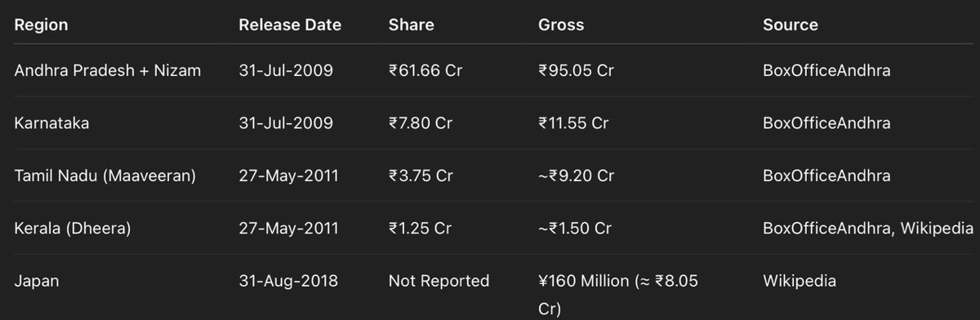The width and height of the screenshot is (980, 320).
Task: Select the Andhra Pradesh + Nizam cell
Action: coord(108,71)
